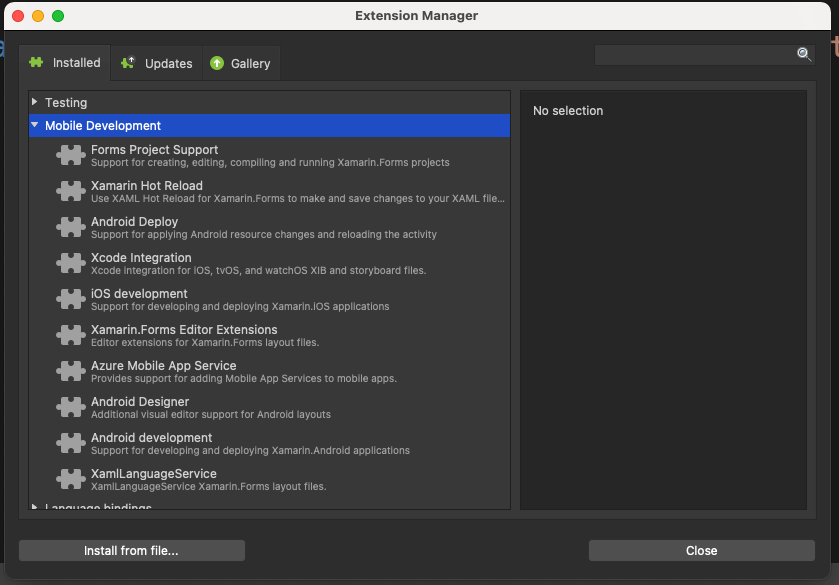This screenshot has width=839, height=585.
Task: Click Install from file button
Action: tap(132, 550)
